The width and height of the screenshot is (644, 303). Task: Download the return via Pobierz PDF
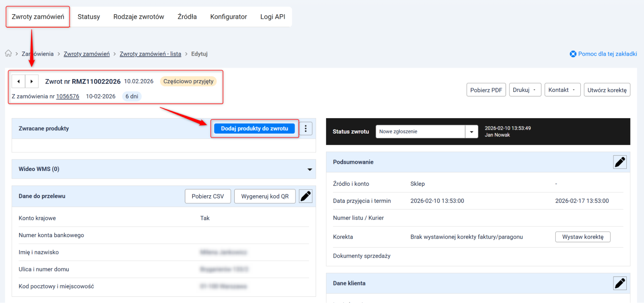point(486,90)
